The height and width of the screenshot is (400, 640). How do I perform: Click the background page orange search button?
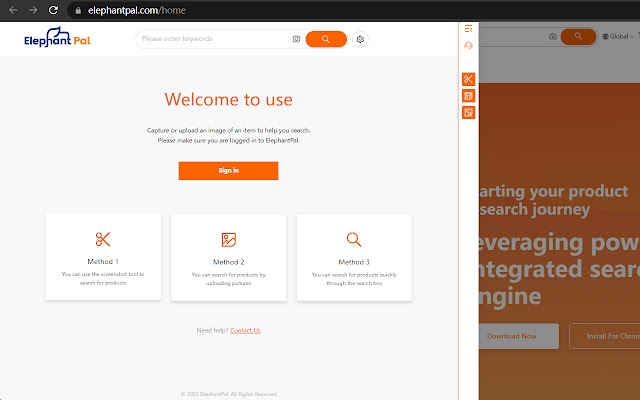(578, 36)
